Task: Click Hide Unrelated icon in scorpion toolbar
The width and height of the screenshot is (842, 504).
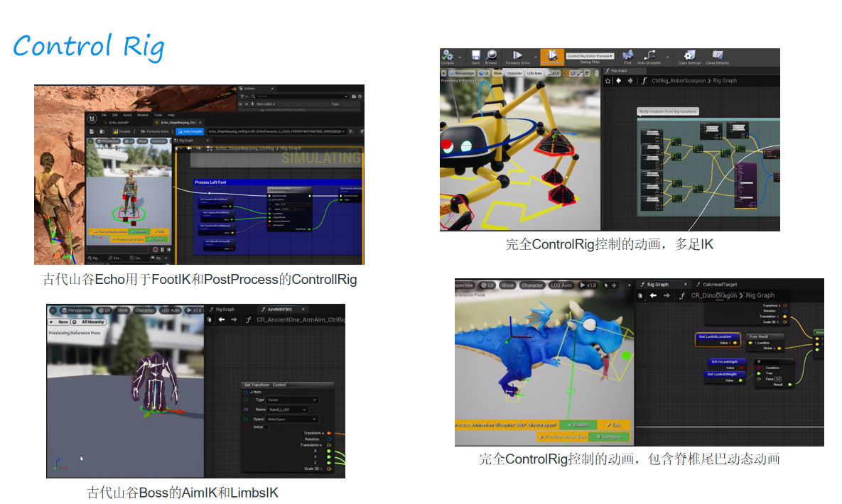Action: (649, 57)
